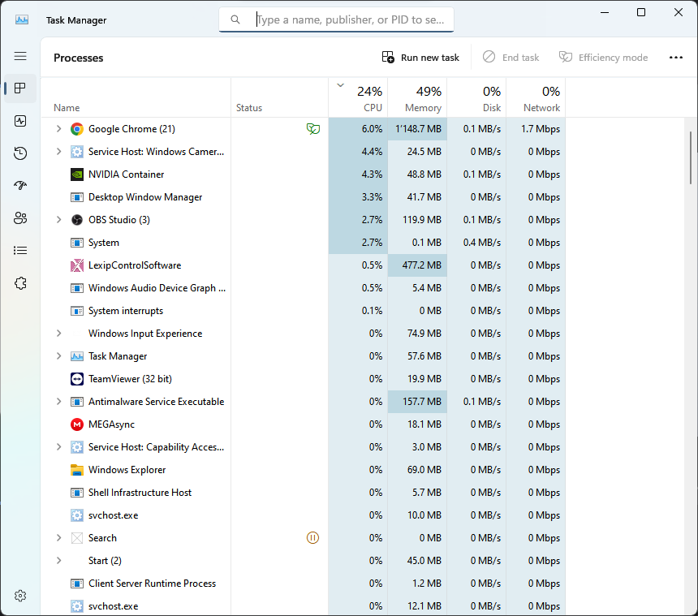Click the LexipControlSoftware icon

[x=77, y=265]
